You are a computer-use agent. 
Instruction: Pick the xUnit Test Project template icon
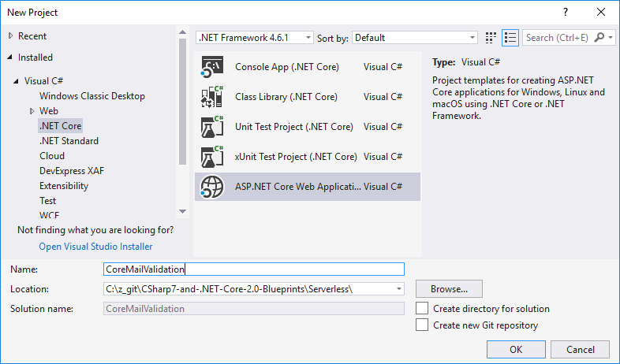click(x=212, y=157)
